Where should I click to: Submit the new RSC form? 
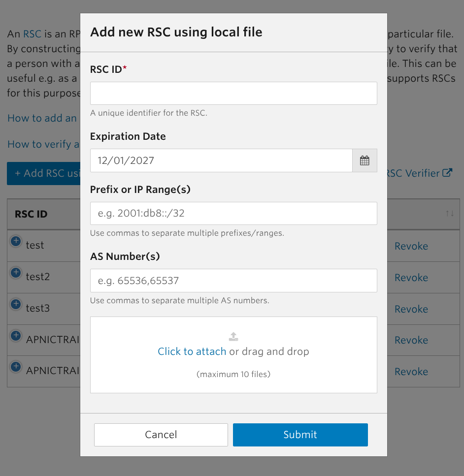[300, 435]
